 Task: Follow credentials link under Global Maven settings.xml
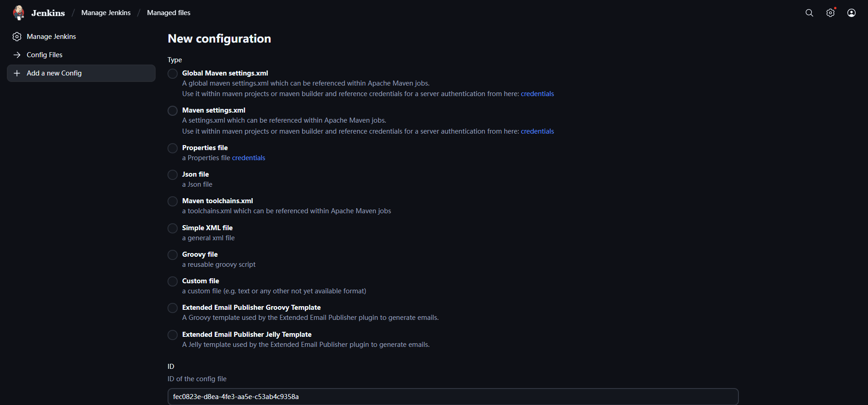537,94
